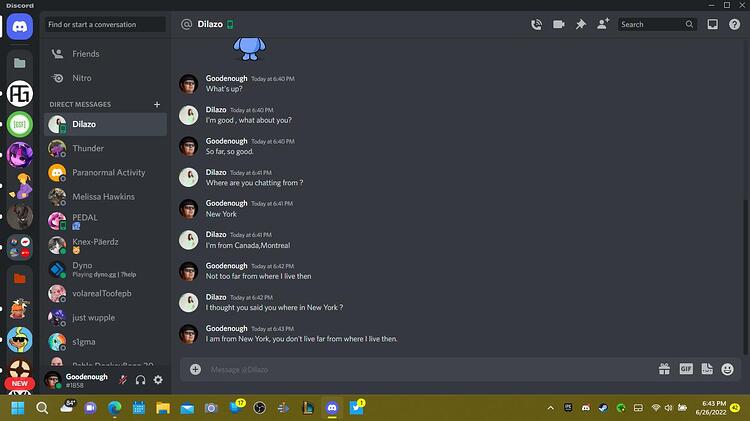The height and width of the screenshot is (421, 750).
Task: Toggle headphones deafen
Action: pos(140,380)
